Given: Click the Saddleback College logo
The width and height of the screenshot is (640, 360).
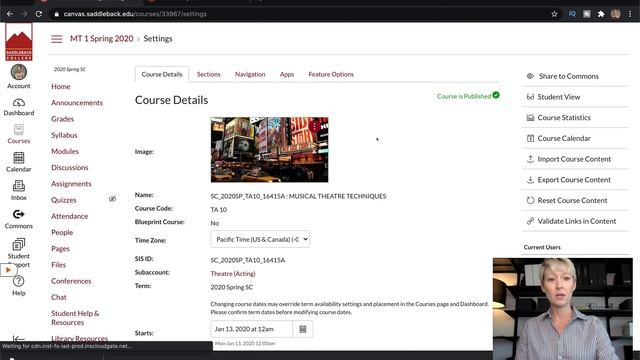Looking at the screenshot, I should point(19,42).
